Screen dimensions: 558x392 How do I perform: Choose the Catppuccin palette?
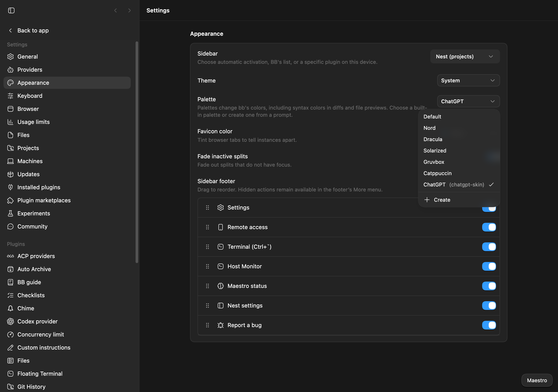[x=459, y=173]
